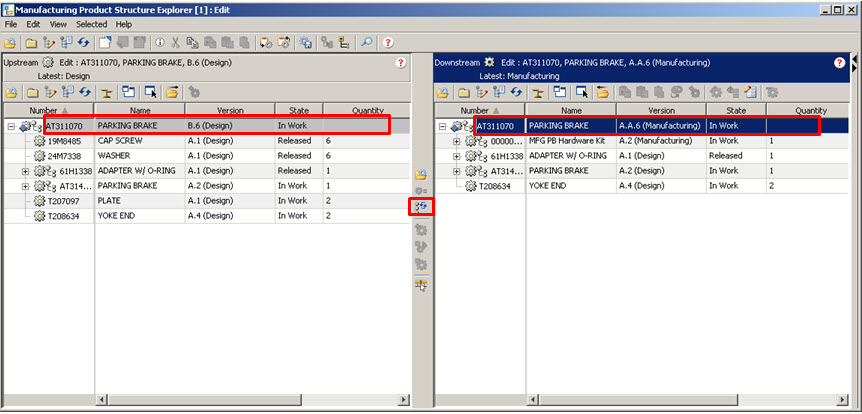Open the View menu

coord(58,24)
